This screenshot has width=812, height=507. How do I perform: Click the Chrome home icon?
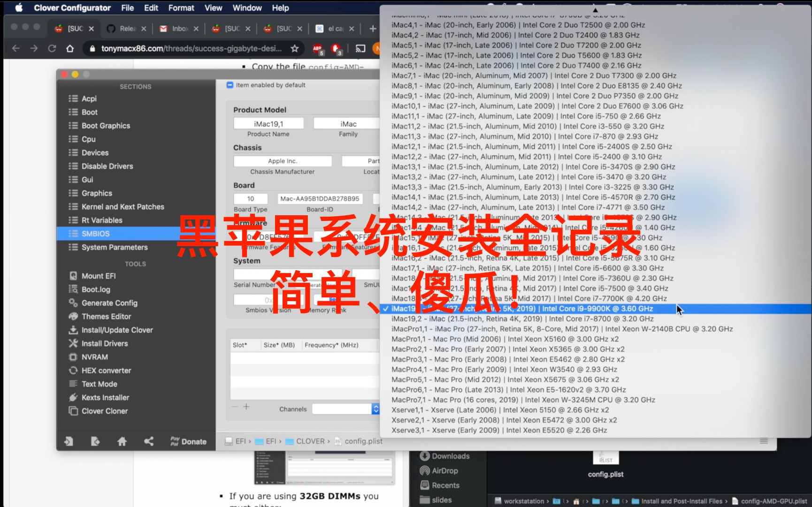(70, 48)
